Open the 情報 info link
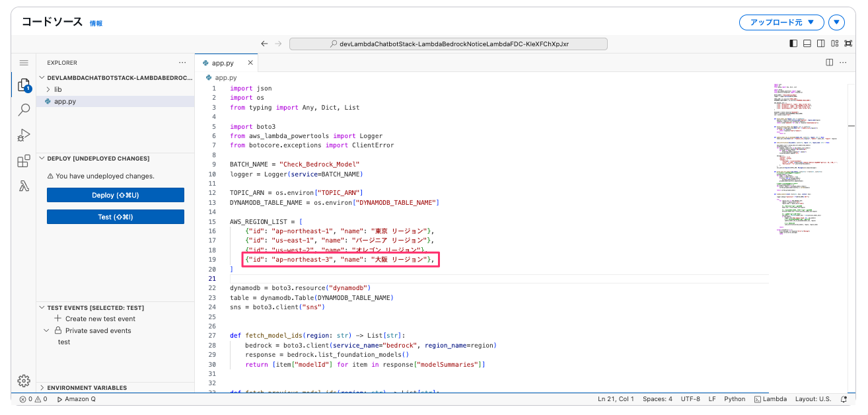 click(x=96, y=23)
